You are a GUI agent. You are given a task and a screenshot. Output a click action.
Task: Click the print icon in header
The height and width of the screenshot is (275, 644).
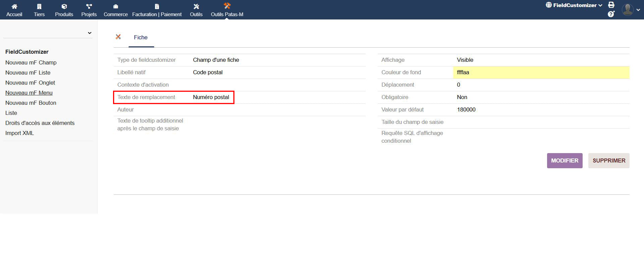click(x=611, y=5)
